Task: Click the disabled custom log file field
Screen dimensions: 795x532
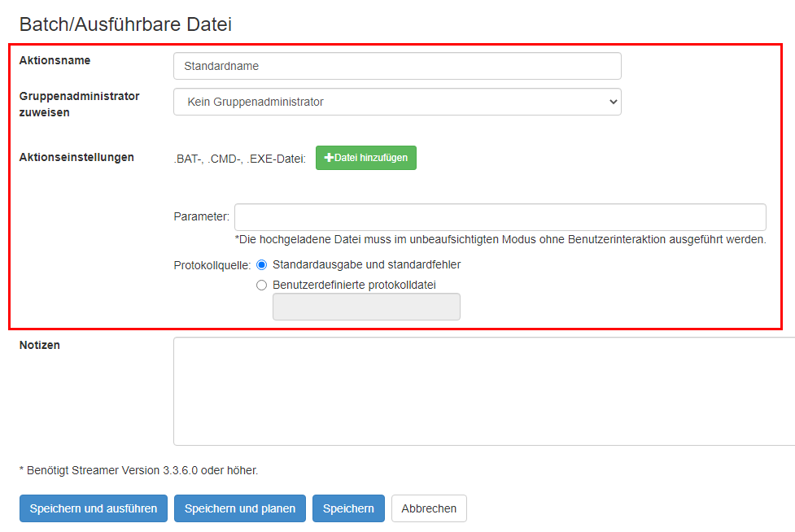Action: [366, 307]
